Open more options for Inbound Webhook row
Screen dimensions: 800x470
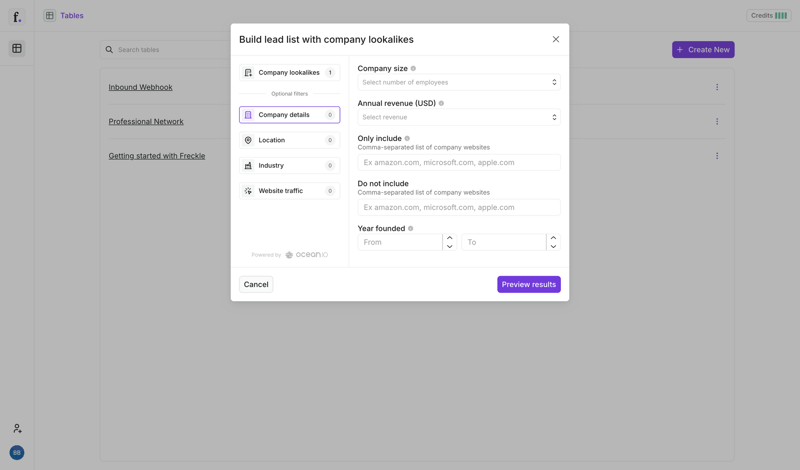pos(717,87)
